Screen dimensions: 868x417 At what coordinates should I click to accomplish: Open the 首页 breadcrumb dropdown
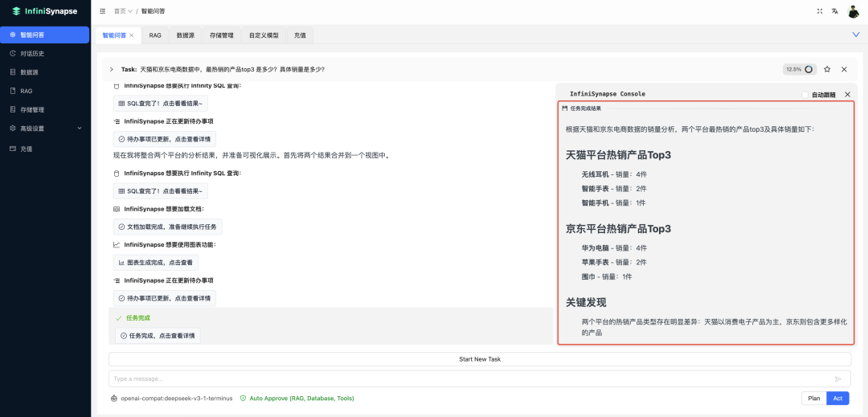point(123,11)
